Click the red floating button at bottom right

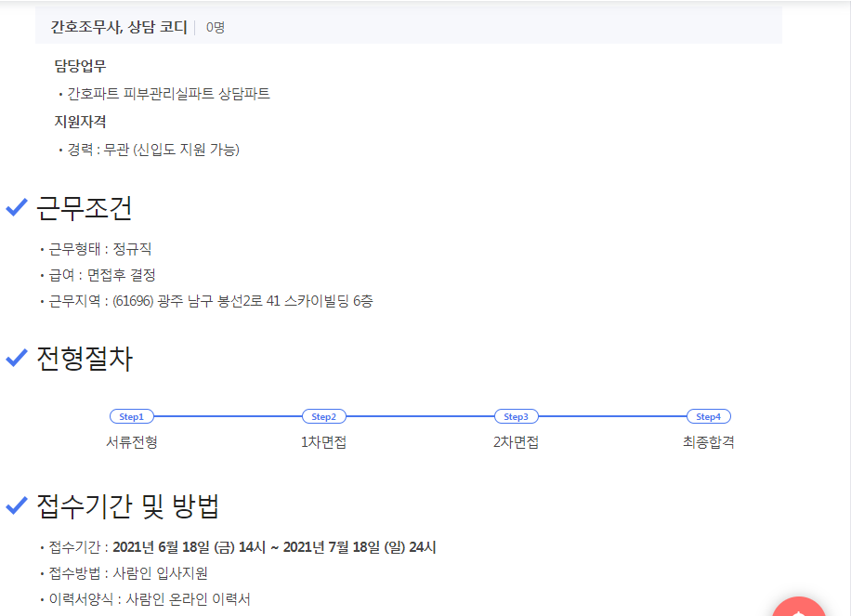click(798, 608)
